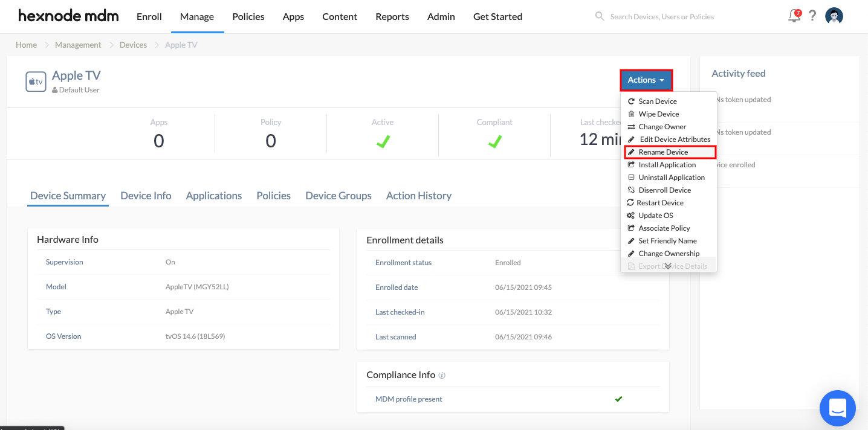This screenshot has height=430, width=868.
Task: Click the Install Application icon
Action: click(x=631, y=165)
